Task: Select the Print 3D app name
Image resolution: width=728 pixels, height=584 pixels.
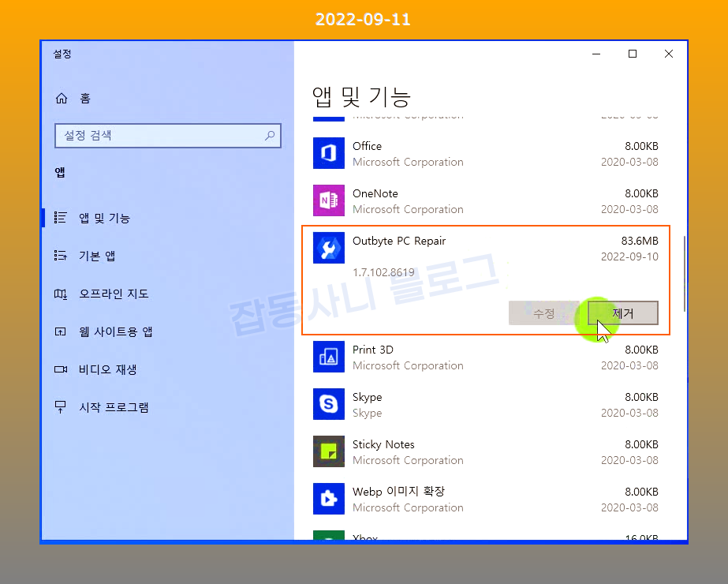Action: pyautogui.click(x=373, y=350)
